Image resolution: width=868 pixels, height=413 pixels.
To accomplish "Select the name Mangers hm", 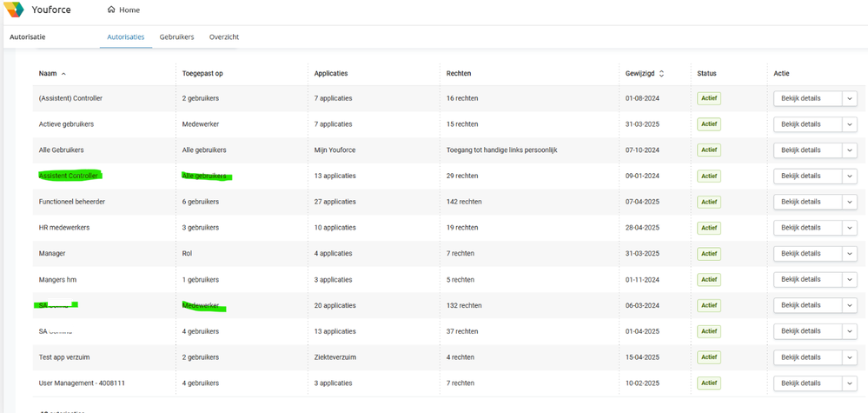I will 57,280.
